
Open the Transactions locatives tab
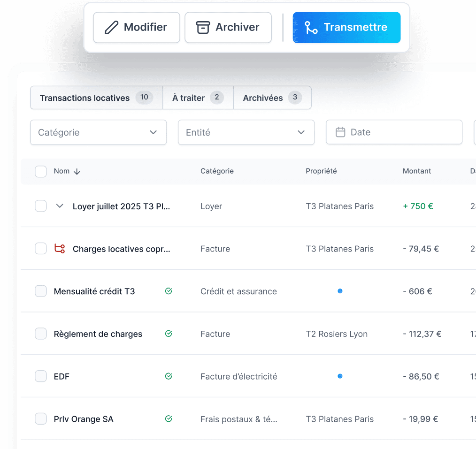point(97,98)
